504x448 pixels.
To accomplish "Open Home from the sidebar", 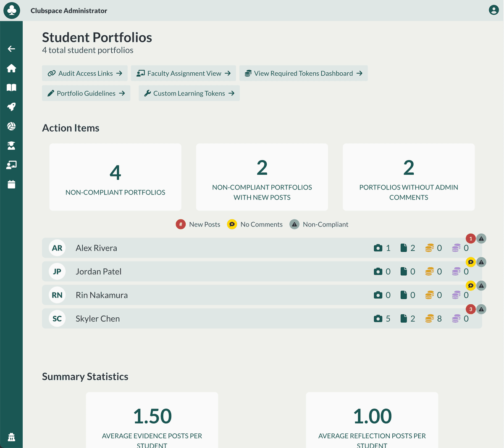I will [11, 68].
